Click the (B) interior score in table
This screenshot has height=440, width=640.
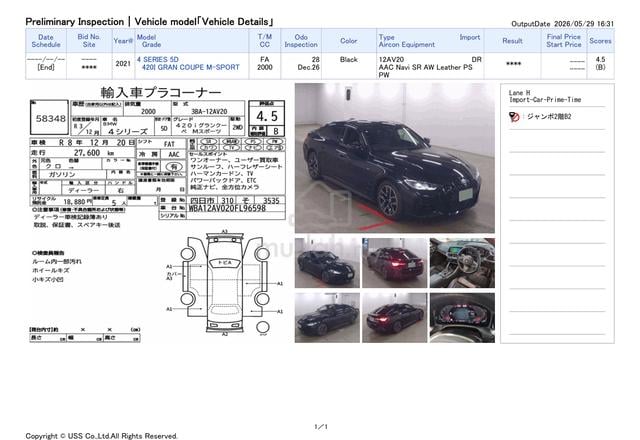tap(600, 67)
